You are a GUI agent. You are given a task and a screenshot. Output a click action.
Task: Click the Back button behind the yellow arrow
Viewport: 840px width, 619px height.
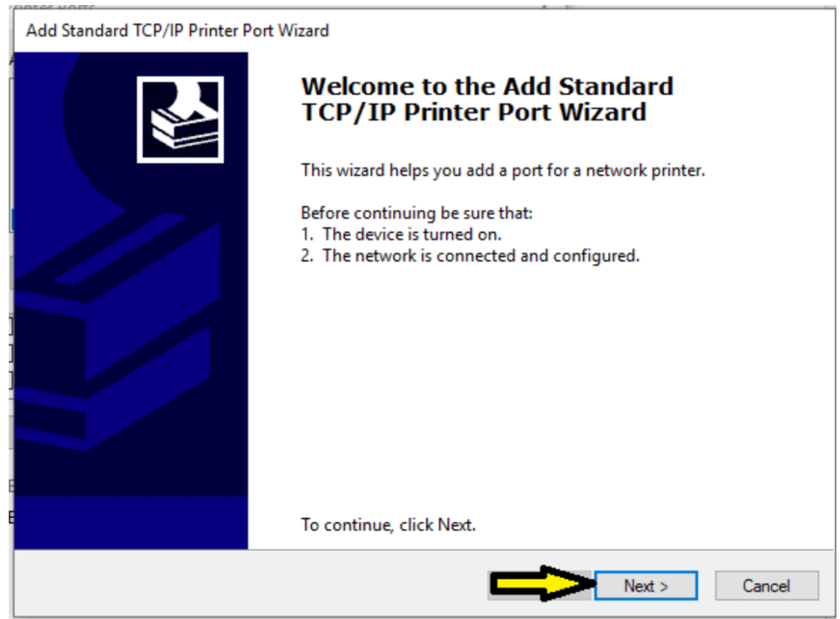pos(540,585)
